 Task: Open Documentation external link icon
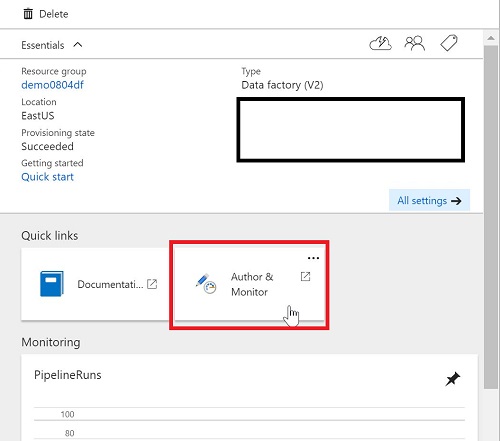[152, 284]
